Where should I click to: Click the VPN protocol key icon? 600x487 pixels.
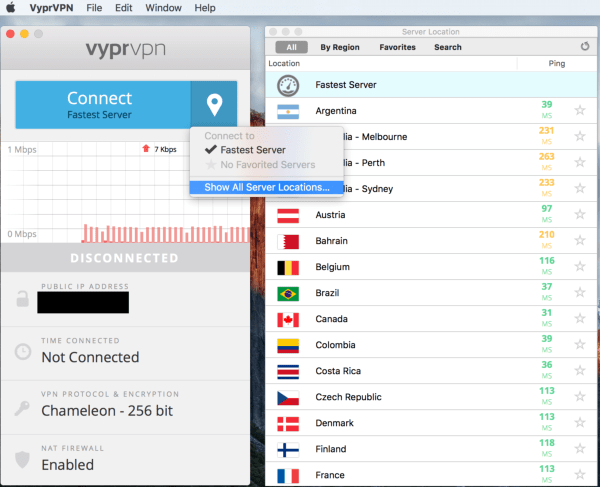pos(22,408)
